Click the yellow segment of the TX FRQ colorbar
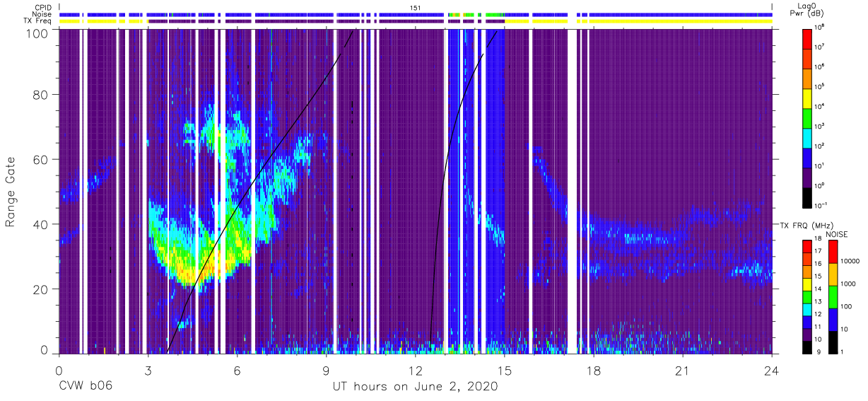This screenshot has height=401, width=868. pyautogui.click(x=807, y=285)
